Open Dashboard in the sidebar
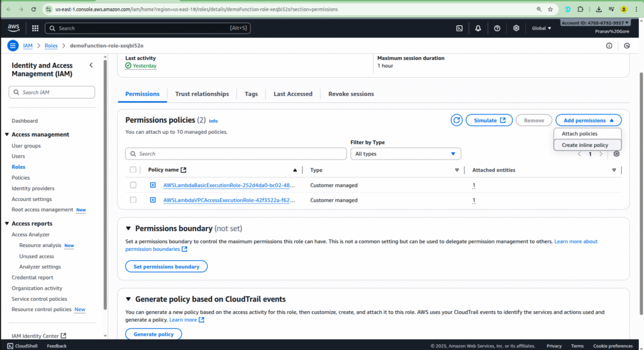Viewport: 644px width, 350px height. click(x=25, y=121)
